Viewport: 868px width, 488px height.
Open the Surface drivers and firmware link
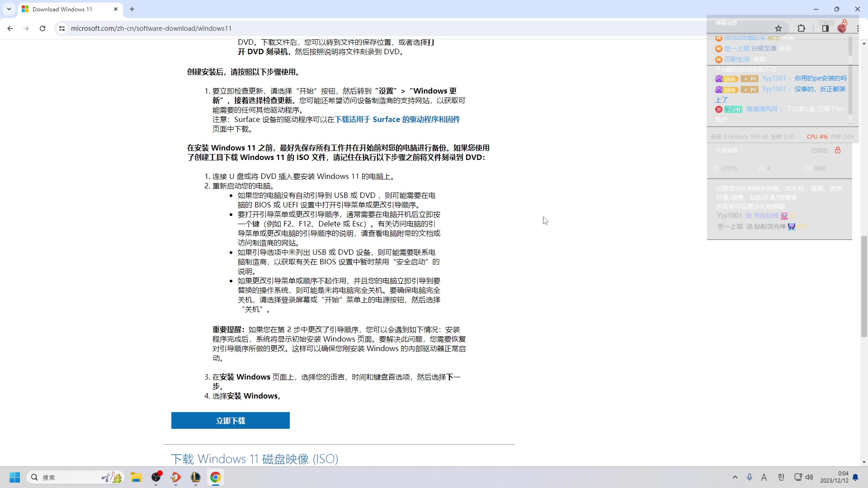[397, 119]
